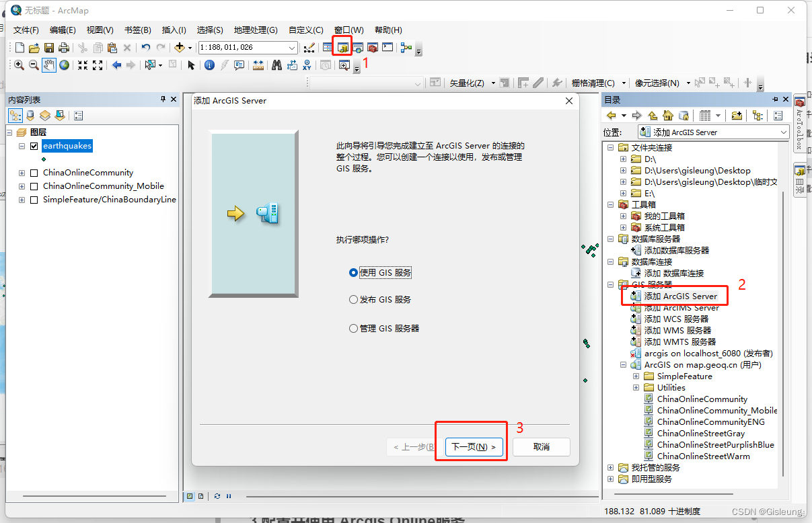The width and height of the screenshot is (812, 523).
Task: Select the Zoom In tool
Action: [19, 65]
